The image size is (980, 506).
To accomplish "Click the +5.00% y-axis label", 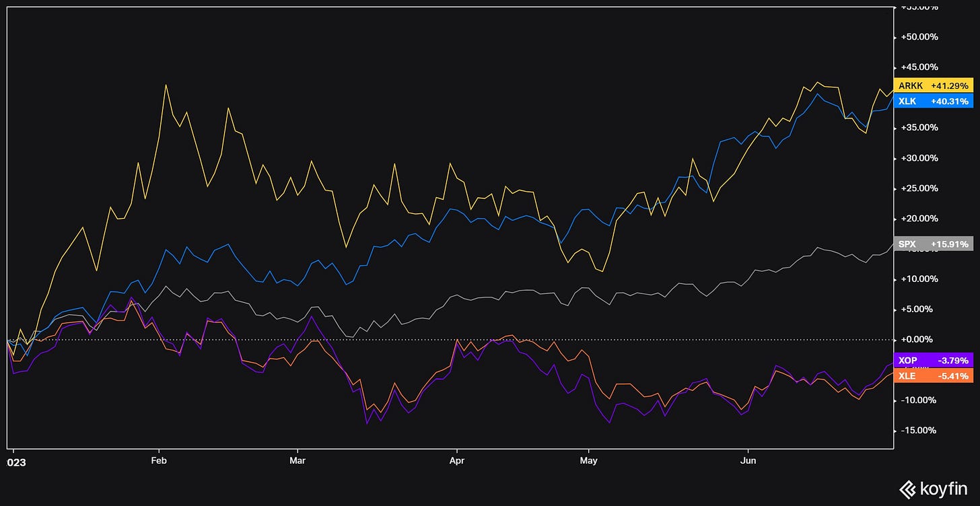I will coord(915,310).
